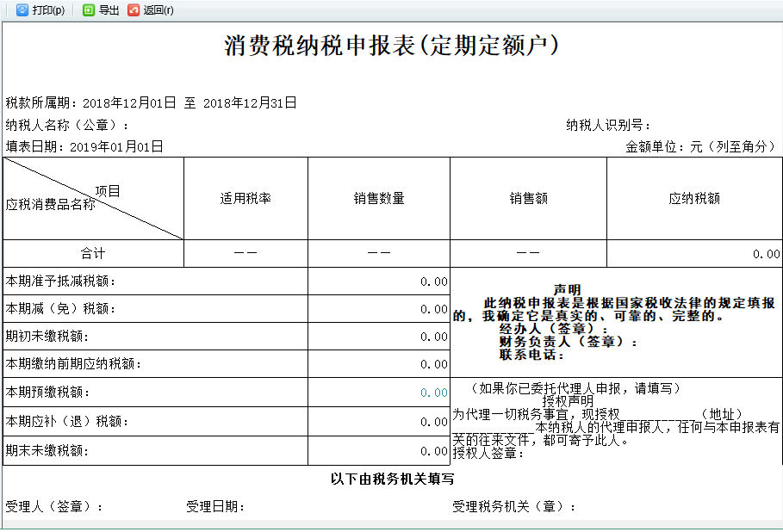Click the green export icon
783x532 pixels.
(87, 11)
